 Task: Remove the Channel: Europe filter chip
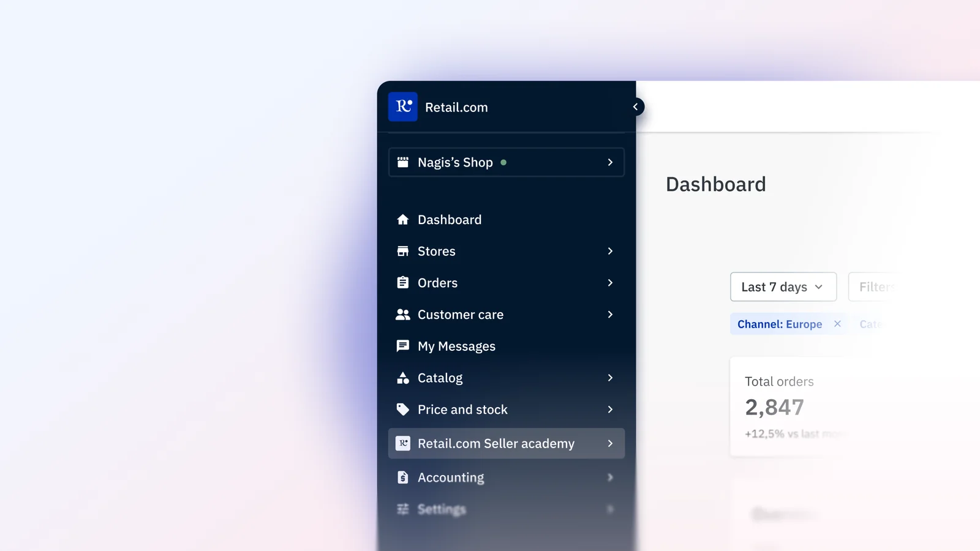[x=837, y=324]
